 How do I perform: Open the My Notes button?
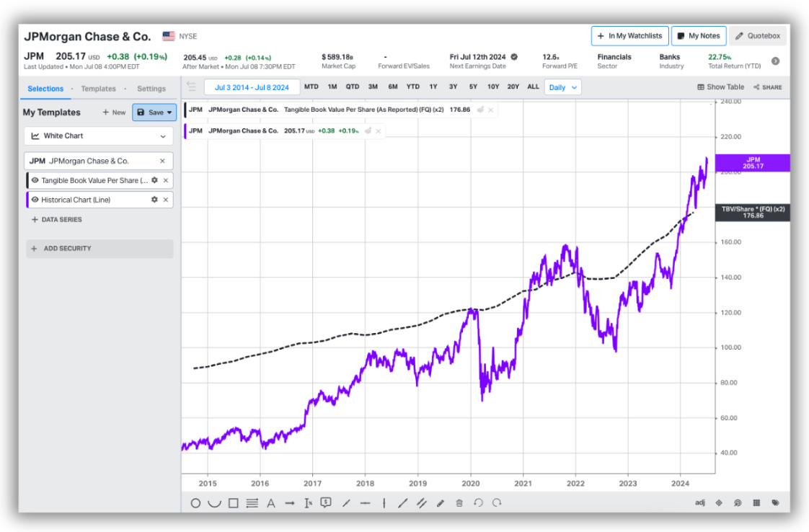(x=699, y=36)
